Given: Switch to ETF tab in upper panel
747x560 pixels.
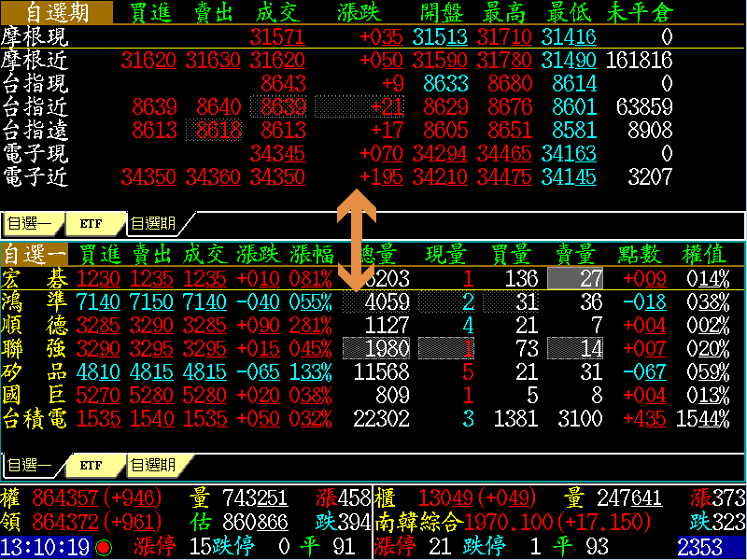Looking at the screenshot, I should pos(92,224).
